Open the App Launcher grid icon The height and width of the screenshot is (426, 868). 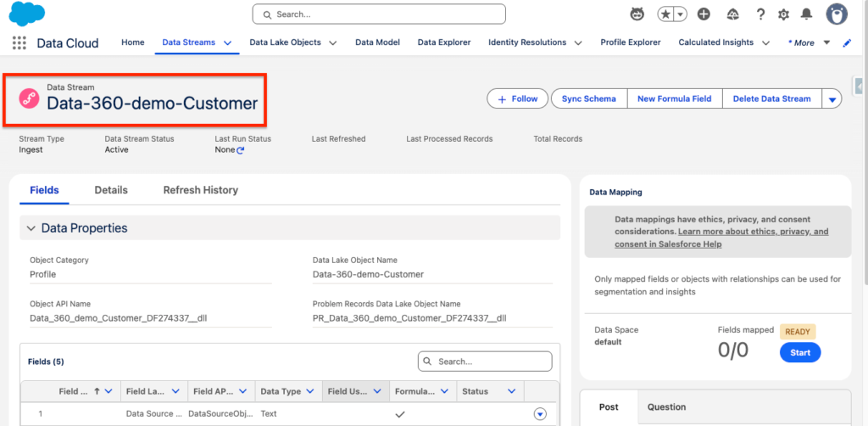click(19, 43)
